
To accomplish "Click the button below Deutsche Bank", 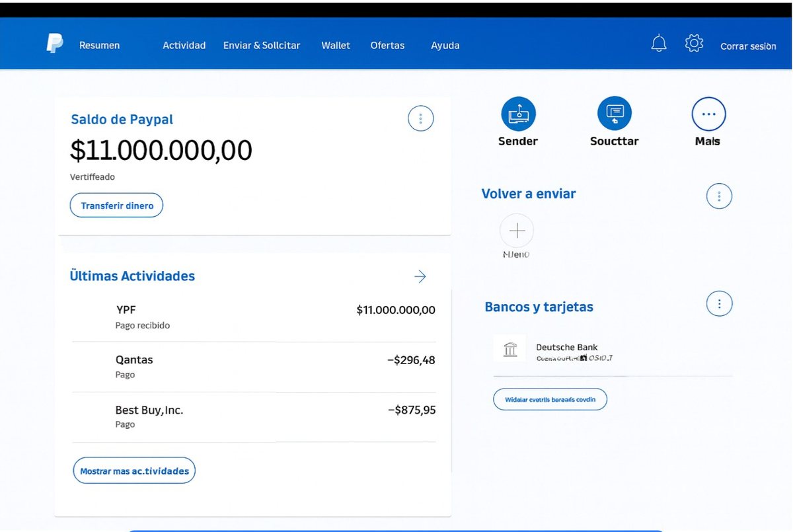I will pos(550,399).
